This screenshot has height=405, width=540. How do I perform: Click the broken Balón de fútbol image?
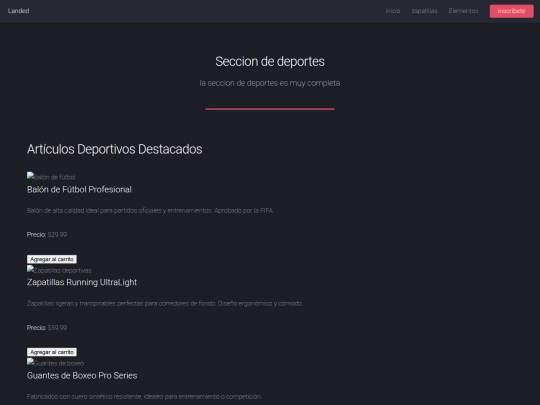(x=51, y=177)
